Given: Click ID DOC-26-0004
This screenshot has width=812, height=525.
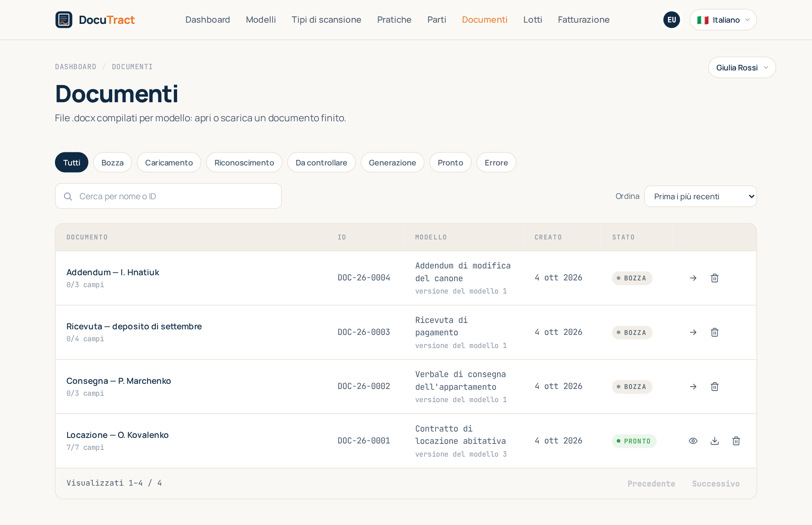Looking at the screenshot, I should tap(364, 278).
